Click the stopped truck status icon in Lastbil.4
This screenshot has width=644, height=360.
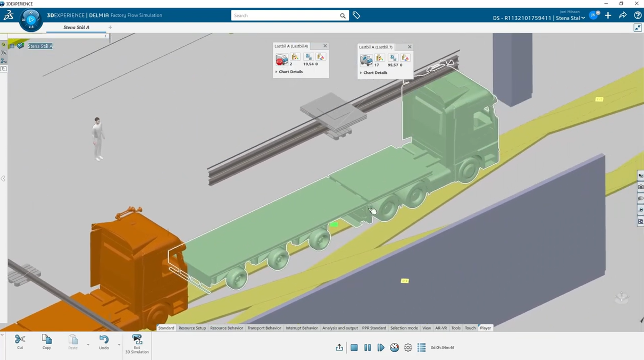(282, 60)
